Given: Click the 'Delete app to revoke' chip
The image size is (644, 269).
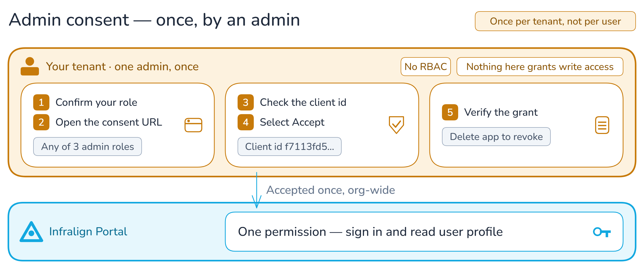Looking at the screenshot, I should click(496, 137).
